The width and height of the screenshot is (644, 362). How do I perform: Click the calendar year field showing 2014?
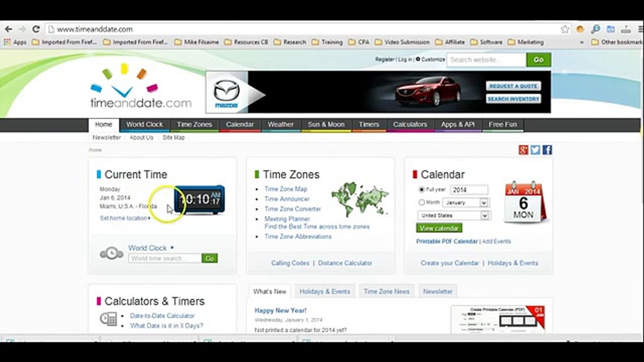469,190
